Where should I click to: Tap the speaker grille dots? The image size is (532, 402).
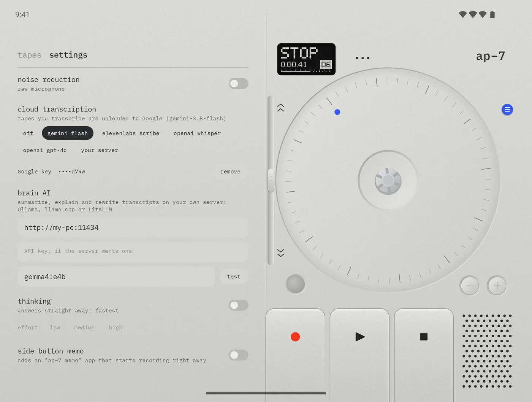[x=487, y=351]
